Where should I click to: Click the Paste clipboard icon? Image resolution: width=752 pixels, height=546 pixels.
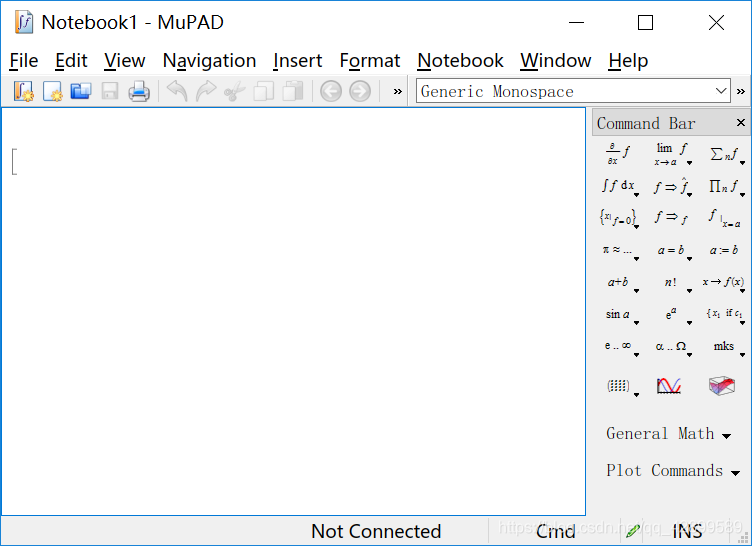pyautogui.click(x=292, y=91)
